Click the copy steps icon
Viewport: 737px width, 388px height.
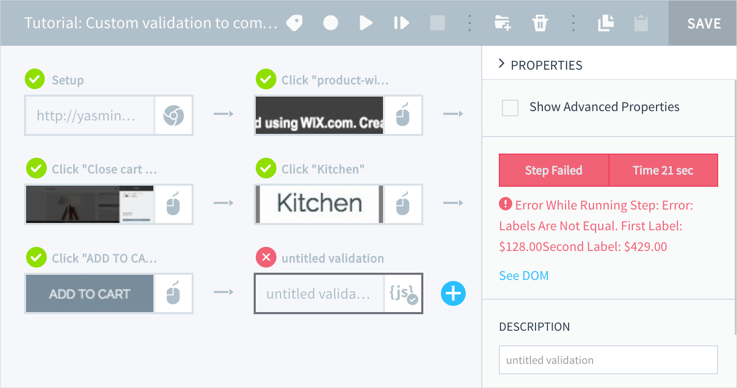606,23
